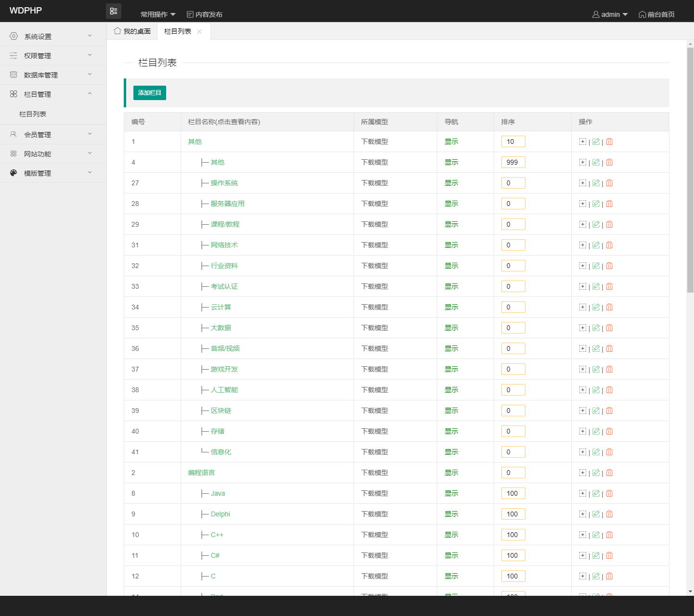This screenshot has width=694, height=616.
Task: Delete the 行业资料 column with the trash icon
Action: pyautogui.click(x=609, y=266)
